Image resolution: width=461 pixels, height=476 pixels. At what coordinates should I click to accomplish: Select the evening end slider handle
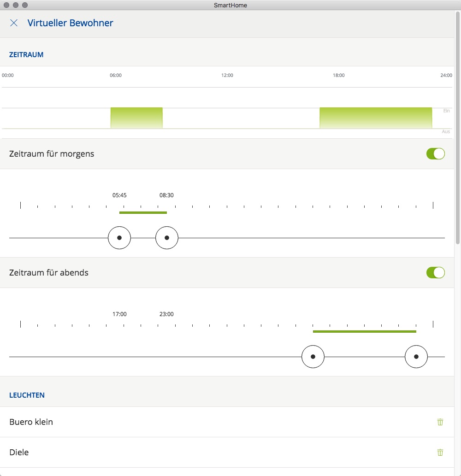tap(416, 357)
